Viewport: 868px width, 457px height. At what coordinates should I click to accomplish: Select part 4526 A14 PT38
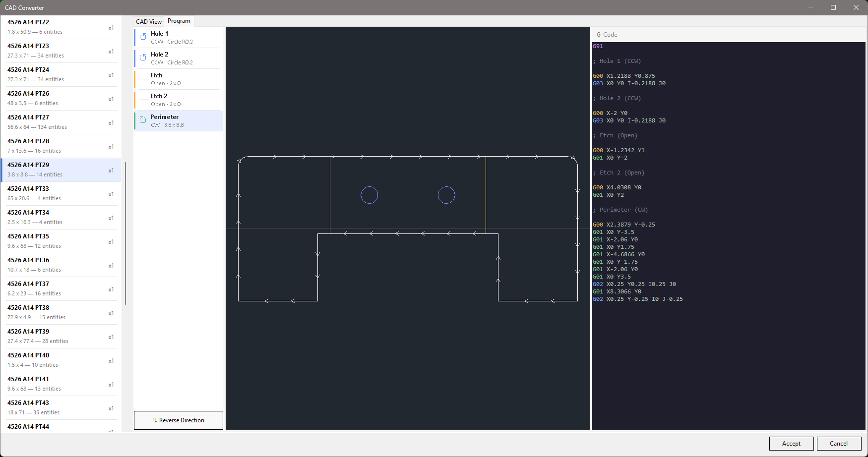[x=60, y=312]
